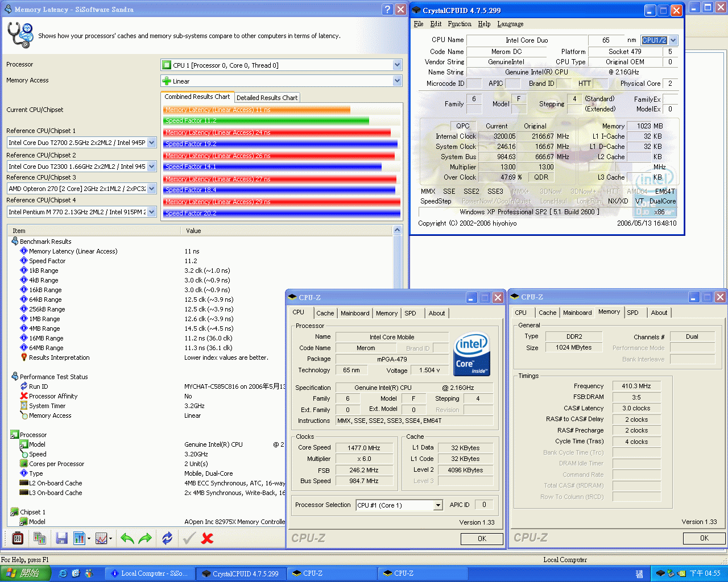Switch to CrystalCPUID 4.7.5.299 taskbar button

pyautogui.click(x=241, y=573)
